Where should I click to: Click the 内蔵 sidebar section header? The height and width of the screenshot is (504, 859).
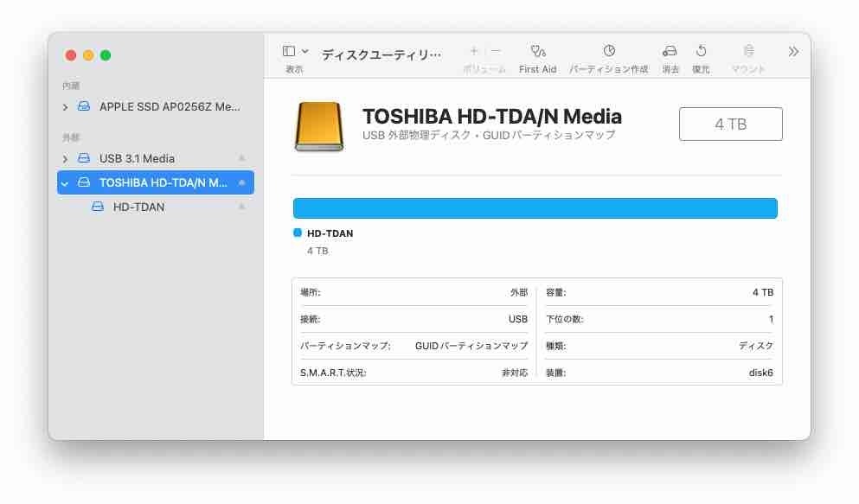point(71,86)
